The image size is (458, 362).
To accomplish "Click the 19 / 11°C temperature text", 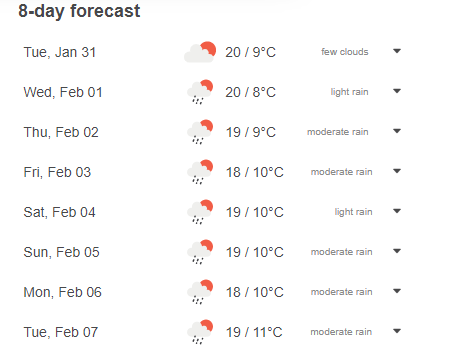I will (254, 332).
